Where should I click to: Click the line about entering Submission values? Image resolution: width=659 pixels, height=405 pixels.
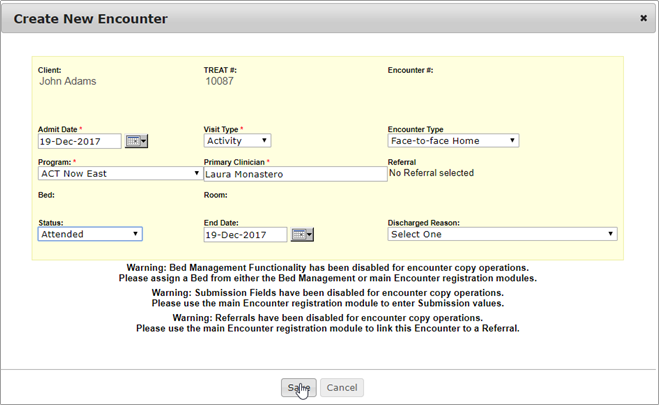tap(328, 303)
